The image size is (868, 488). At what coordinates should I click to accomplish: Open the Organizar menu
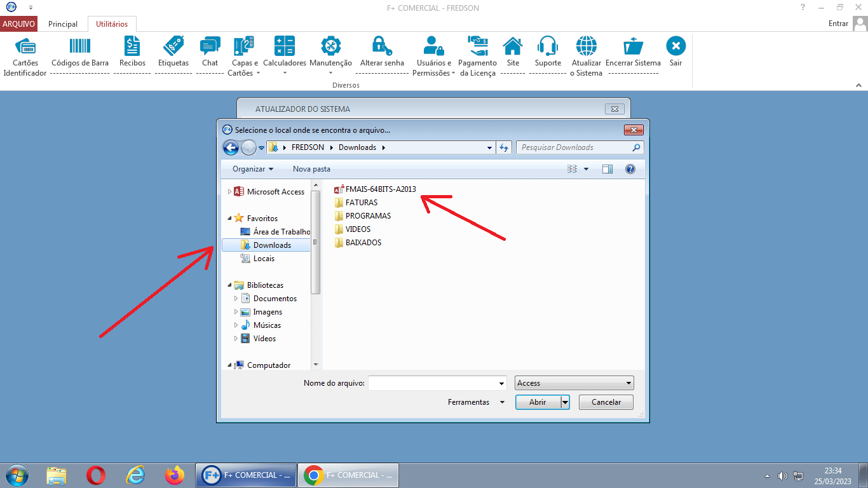253,169
